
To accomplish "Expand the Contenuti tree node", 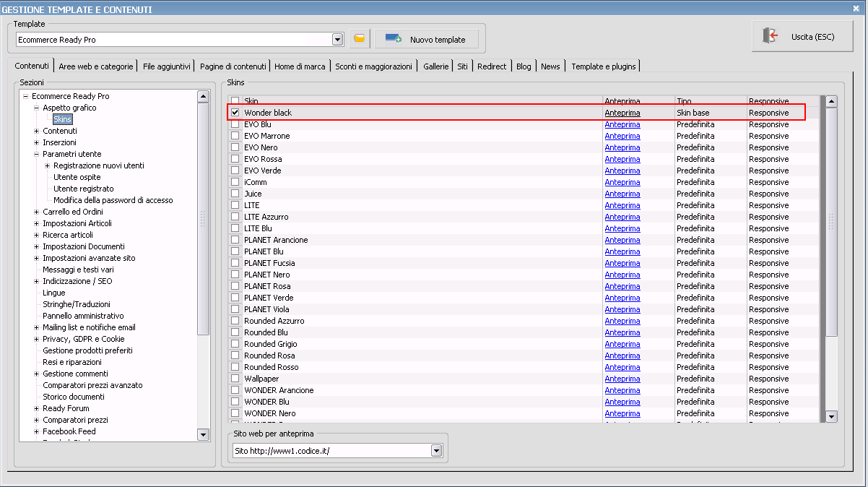I will tap(36, 131).
